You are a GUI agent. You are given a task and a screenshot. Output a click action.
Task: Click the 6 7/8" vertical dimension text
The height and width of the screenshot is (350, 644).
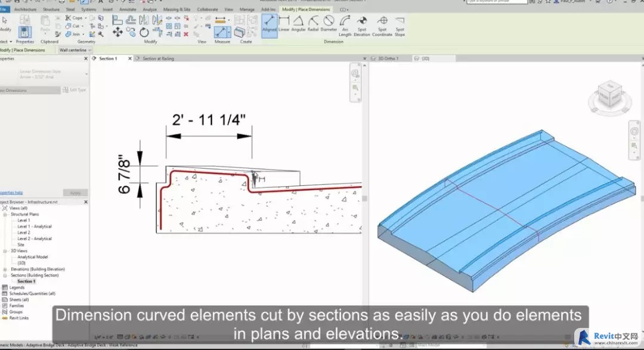pos(124,174)
